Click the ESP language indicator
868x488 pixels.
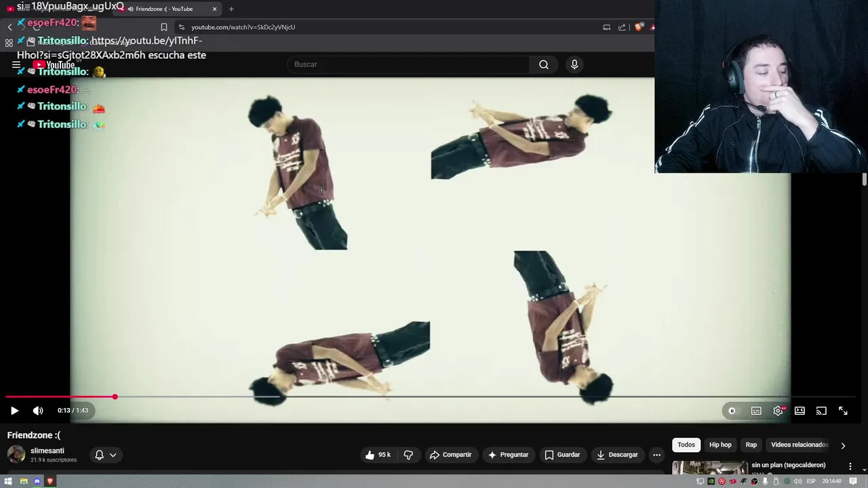pos(811,481)
